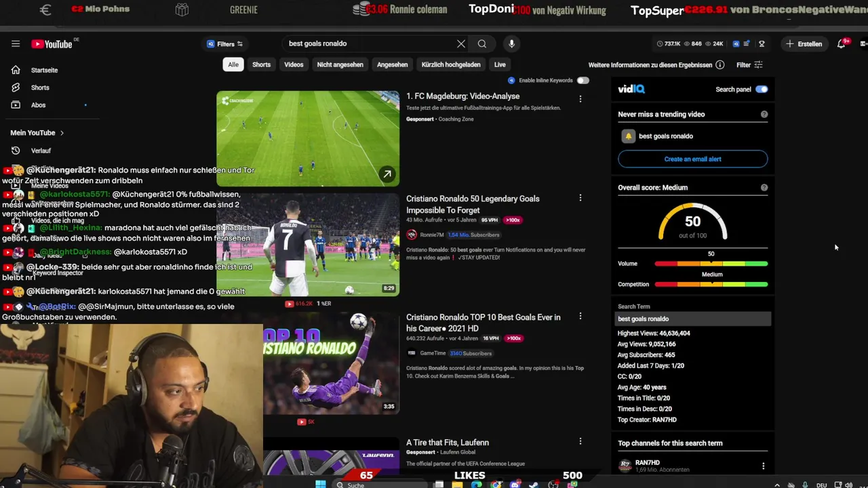Open TOP 10 Best Goals Ever video title
The image size is (868, 488).
(x=484, y=323)
